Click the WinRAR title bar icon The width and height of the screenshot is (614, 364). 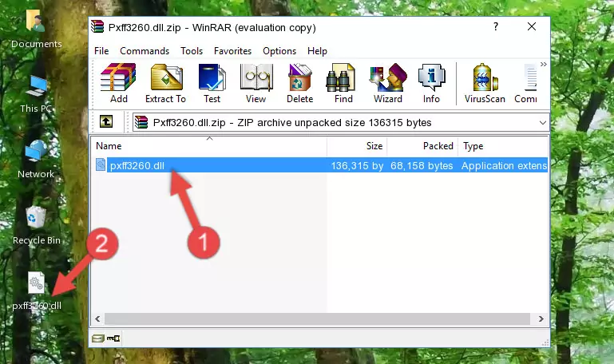(x=97, y=26)
